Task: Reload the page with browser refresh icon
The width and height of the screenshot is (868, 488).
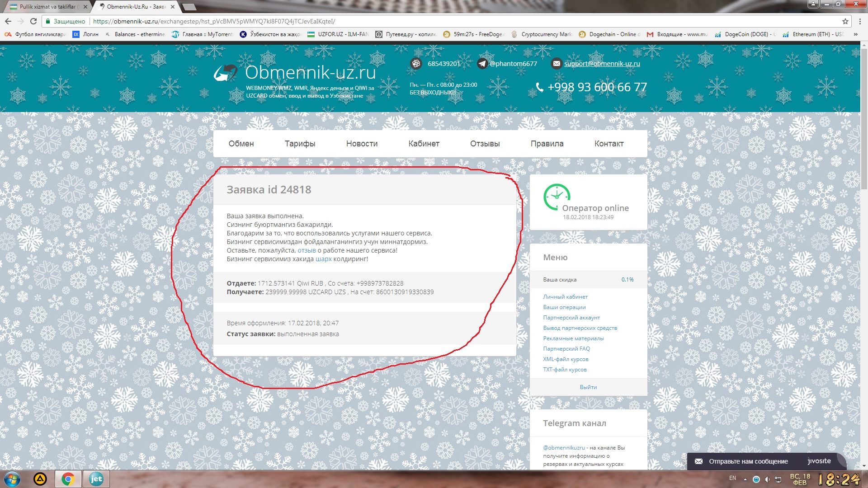Action: pyautogui.click(x=33, y=21)
